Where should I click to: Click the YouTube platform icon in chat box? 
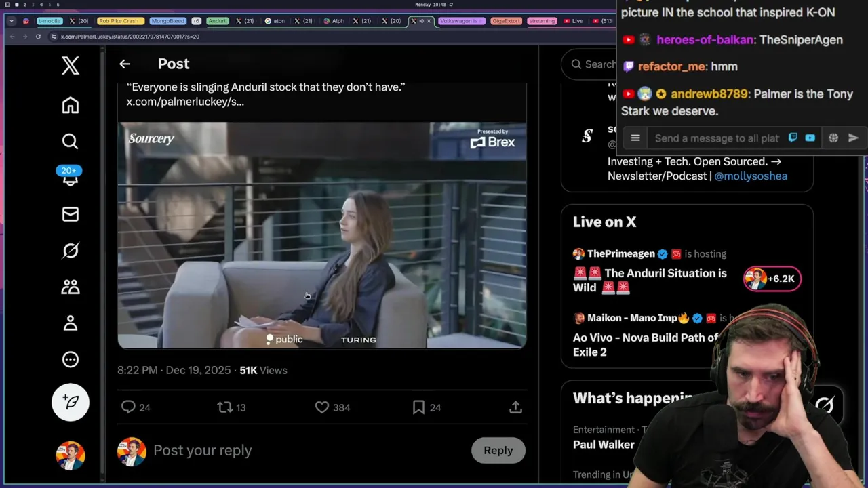(x=810, y=138)
